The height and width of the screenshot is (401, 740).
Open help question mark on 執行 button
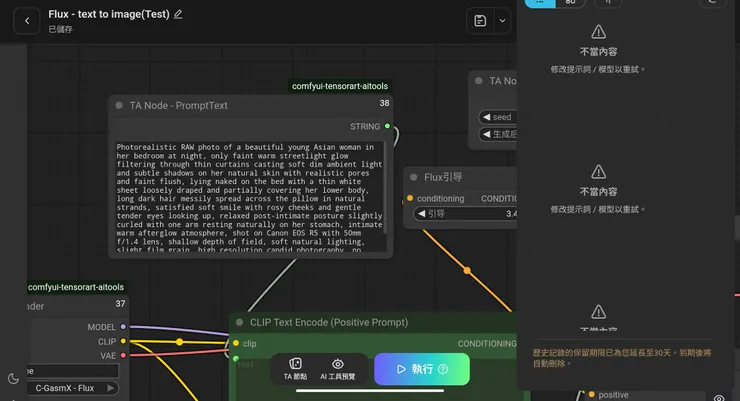coord(443,369)
